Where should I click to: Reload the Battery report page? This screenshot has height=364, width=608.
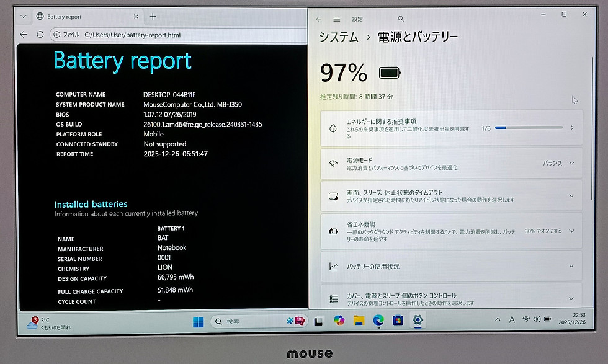coord(40,35)
